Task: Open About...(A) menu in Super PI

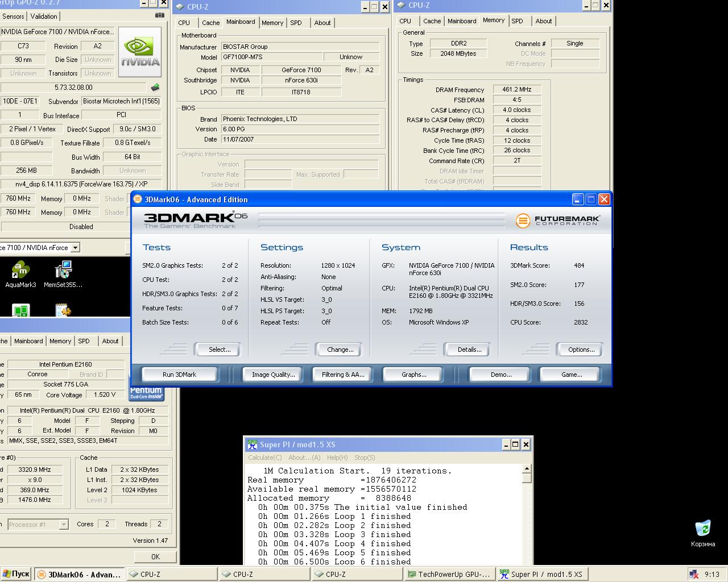Action: (x=304, y=458)
